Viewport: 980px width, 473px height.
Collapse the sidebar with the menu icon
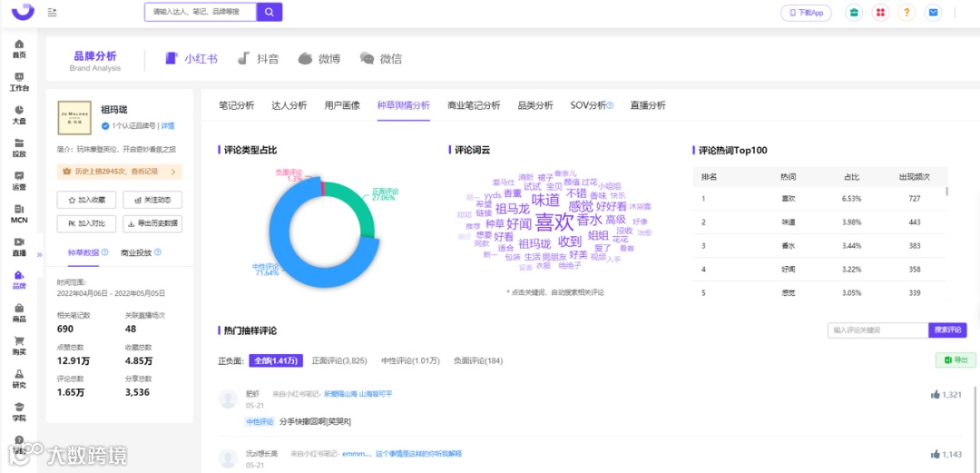pos(53,12)
